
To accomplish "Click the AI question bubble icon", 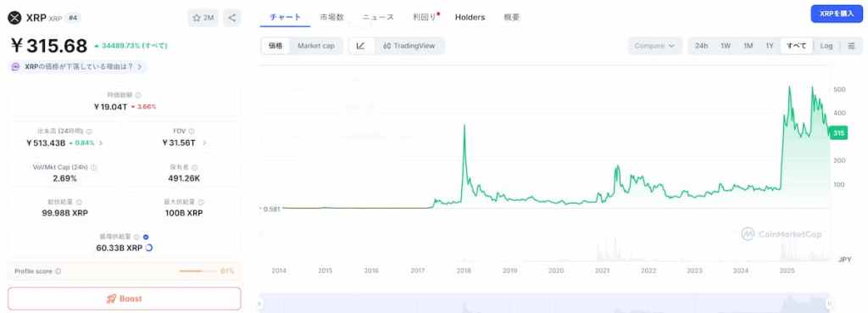I will pos(15,66).
